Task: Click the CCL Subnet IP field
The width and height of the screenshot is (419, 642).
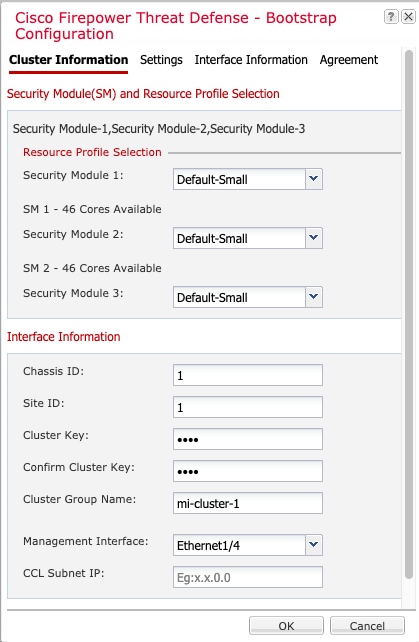Action: (248, 577)
